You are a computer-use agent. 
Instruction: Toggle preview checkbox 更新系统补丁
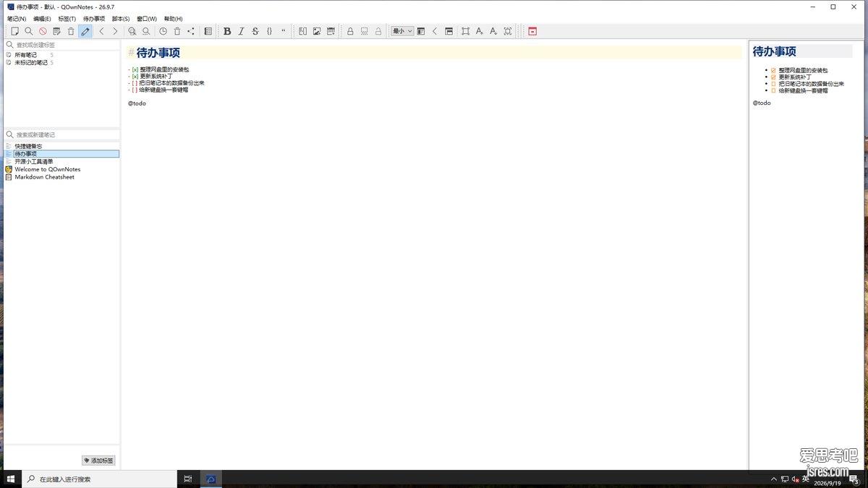tap(773, 77)
